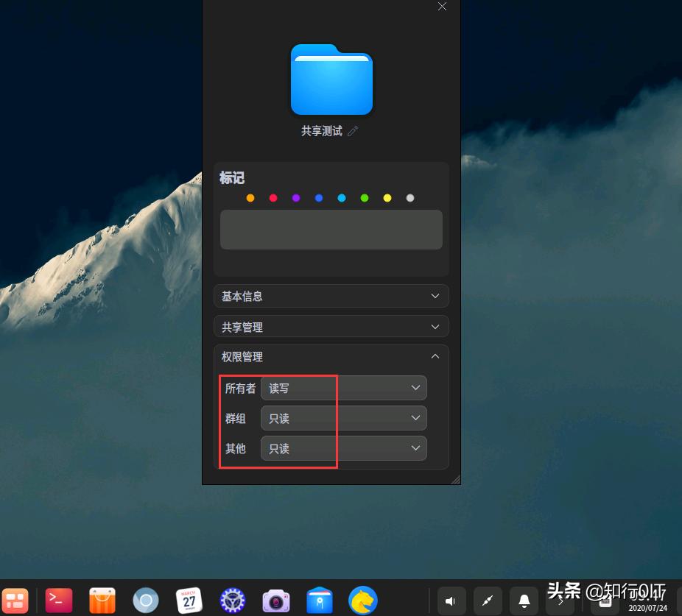
Task: Collapse the 权限管理 section
Action: coord(330,356)
